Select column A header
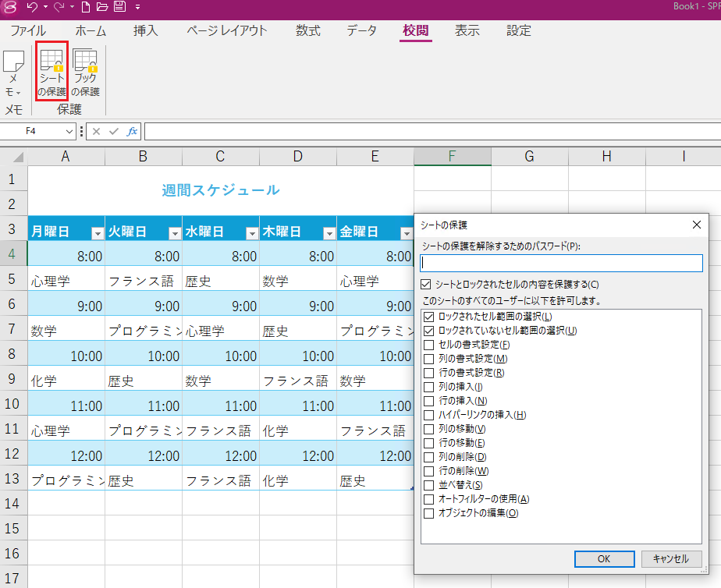The image size is (721, 588). (66, 157)
